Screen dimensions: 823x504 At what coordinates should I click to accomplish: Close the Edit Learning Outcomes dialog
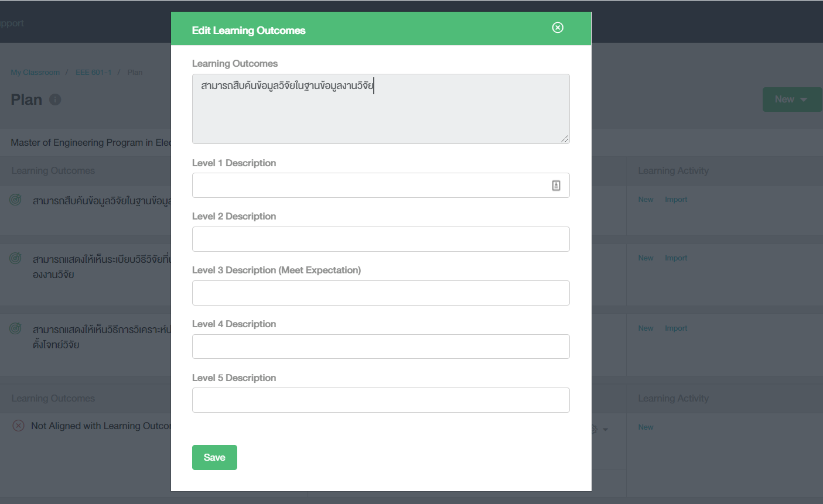tap(558, 28)
